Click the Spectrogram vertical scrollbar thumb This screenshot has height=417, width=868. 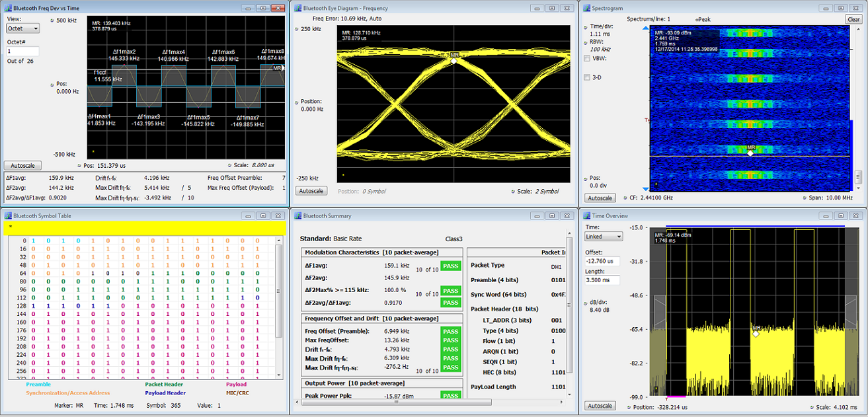pos(858,177)
